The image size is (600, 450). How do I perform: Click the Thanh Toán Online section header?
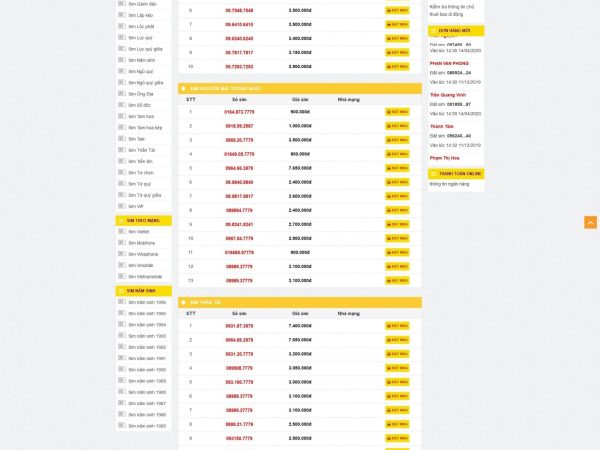(460, 174)
